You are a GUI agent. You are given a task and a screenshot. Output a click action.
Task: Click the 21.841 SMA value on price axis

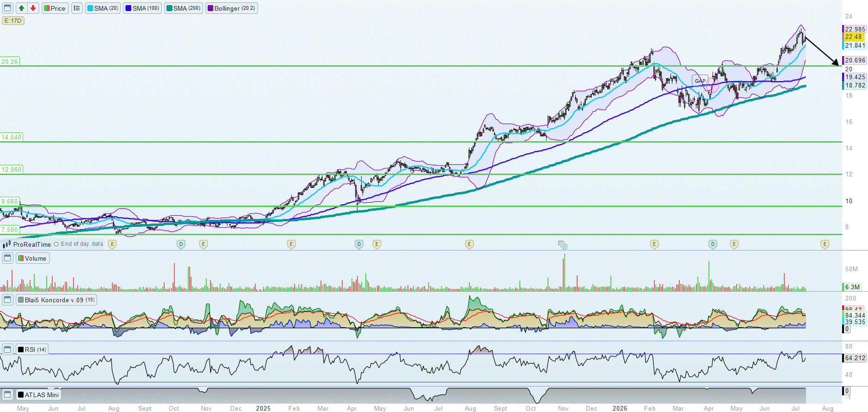pos(855,45)
